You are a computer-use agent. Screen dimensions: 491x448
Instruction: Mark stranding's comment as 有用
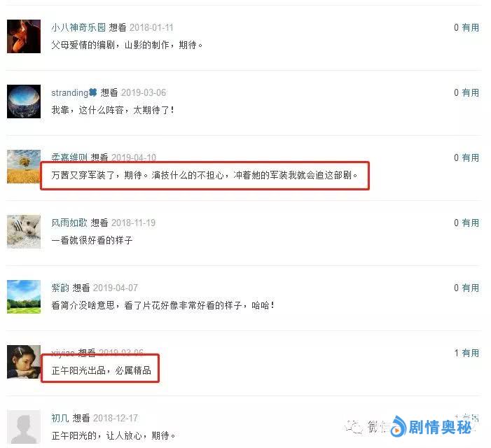point(470,92)
